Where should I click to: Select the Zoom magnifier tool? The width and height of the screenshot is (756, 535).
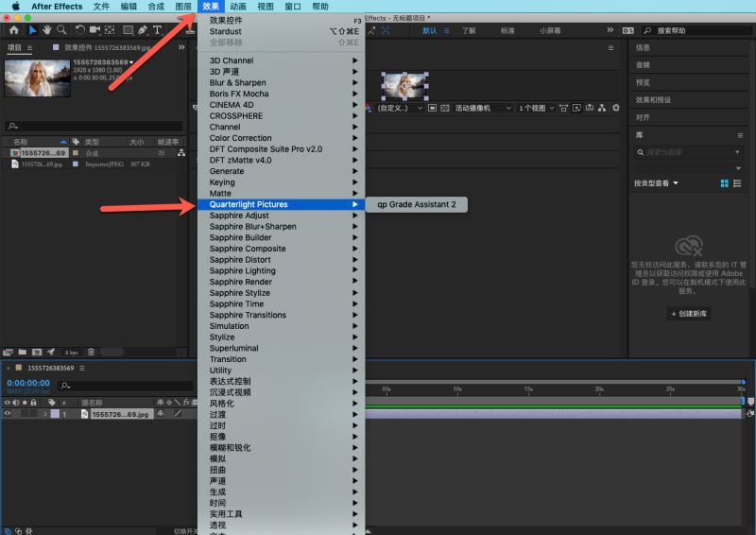pyautogui.click(x=61, y=30)
